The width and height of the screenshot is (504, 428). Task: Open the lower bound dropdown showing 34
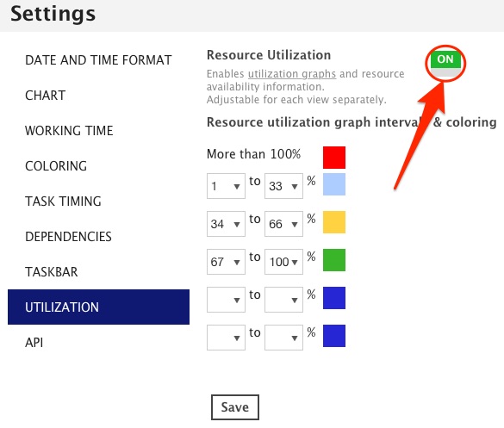pyautogui.click(x=226, y=224)
